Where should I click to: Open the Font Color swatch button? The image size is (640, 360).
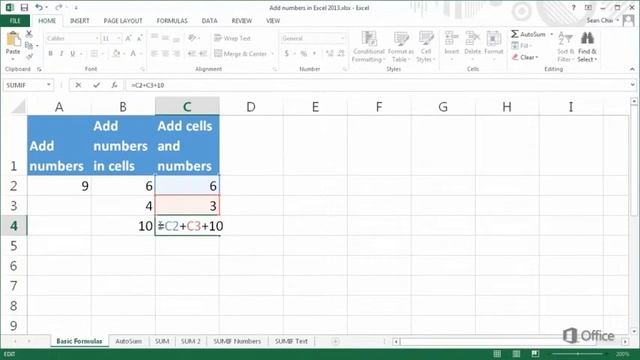click(x=133, y=53)
